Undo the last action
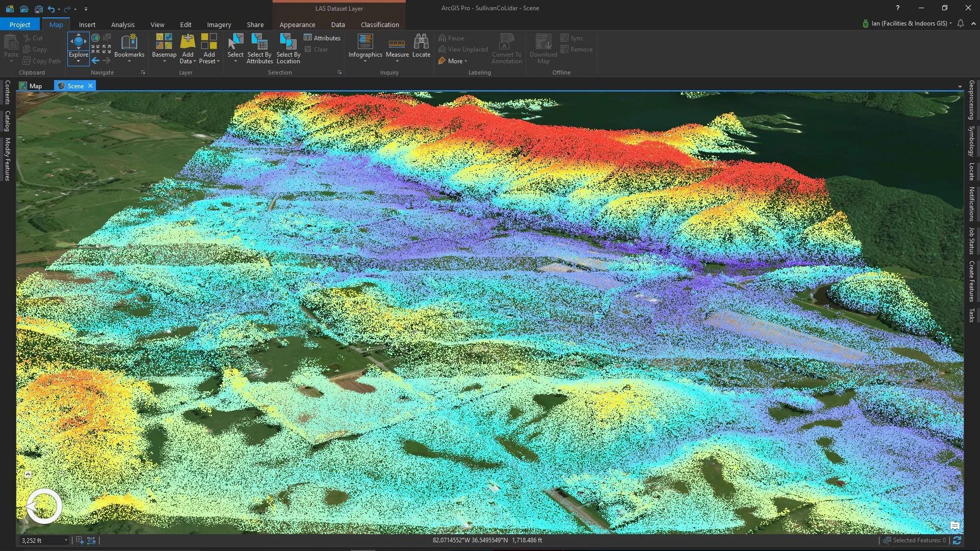980x551 pixels. click(x=51, y=9)
